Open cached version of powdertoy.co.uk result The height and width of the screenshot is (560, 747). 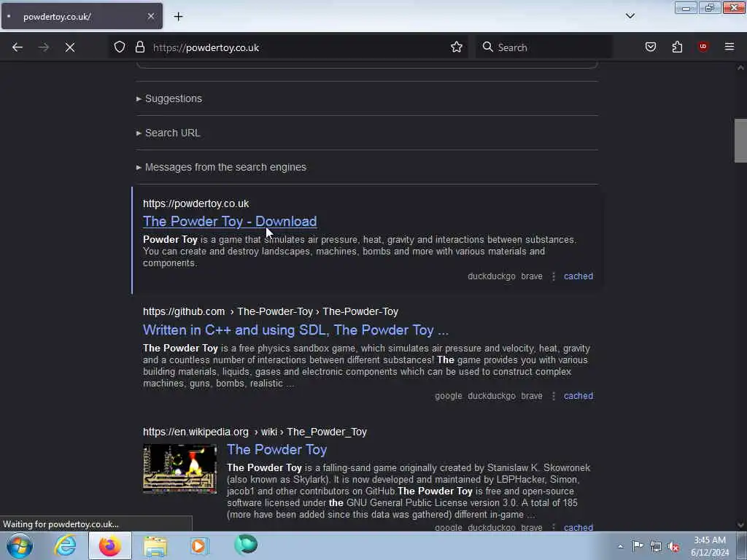pyautogui.click(x=578, y=276)
